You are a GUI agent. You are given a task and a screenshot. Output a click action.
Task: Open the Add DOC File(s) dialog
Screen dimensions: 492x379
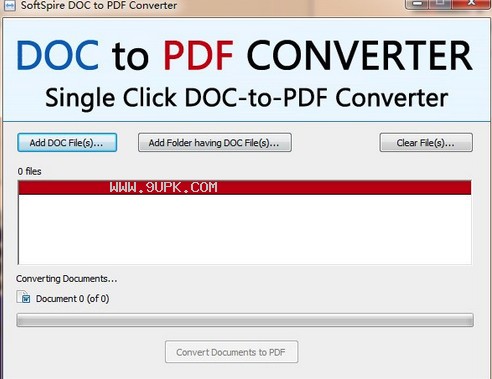point(67,143)
